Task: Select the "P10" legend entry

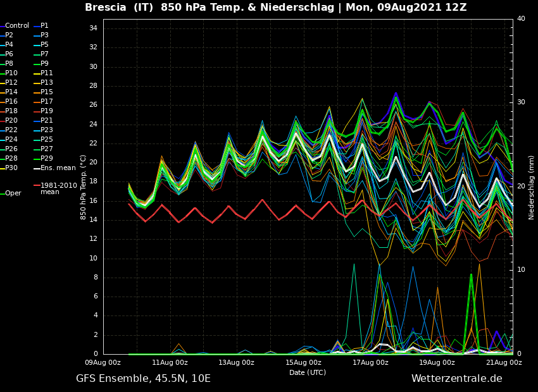Action: pyautogui.click(x=9, y=73)
